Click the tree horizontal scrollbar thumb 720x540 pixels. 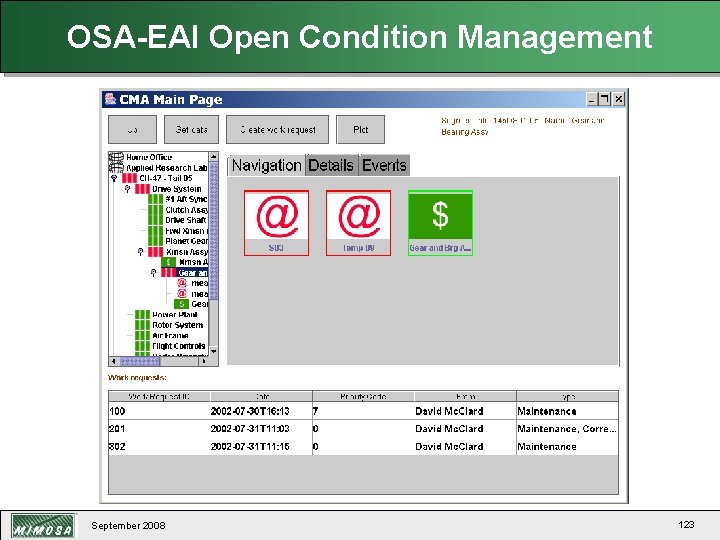coord(139,361)
